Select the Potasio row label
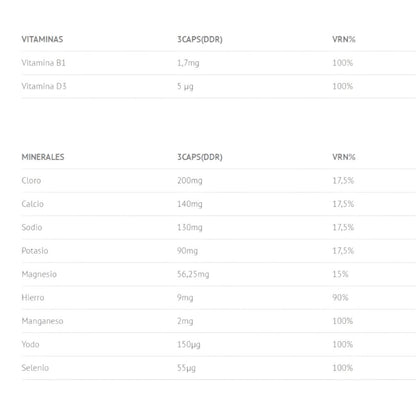The image size is (416, 416). click(x=35, y=251)
